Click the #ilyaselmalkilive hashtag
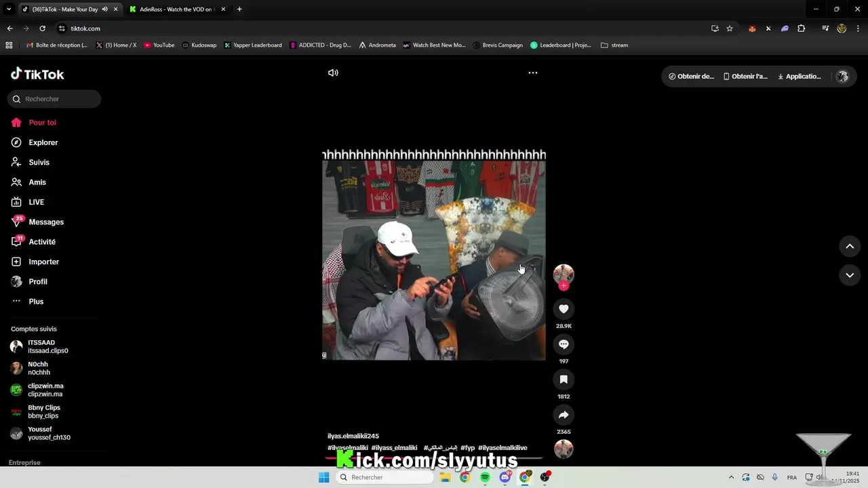The height and width of the screenshot is (488, 868). coord(502,448)
